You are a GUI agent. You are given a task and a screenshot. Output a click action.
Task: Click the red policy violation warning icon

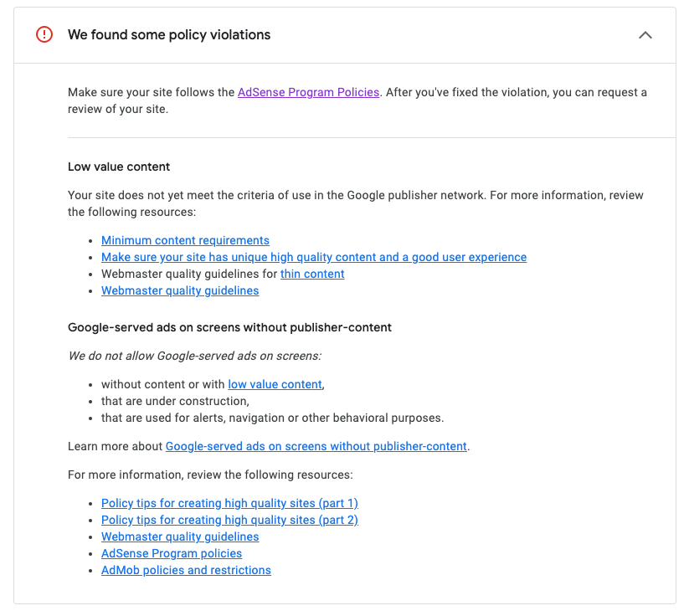pyautogui.click(x=44, y=35)
